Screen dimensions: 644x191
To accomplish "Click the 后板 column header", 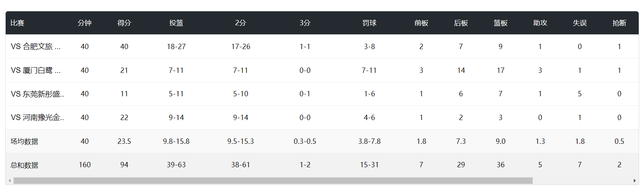I will [461, 23].
